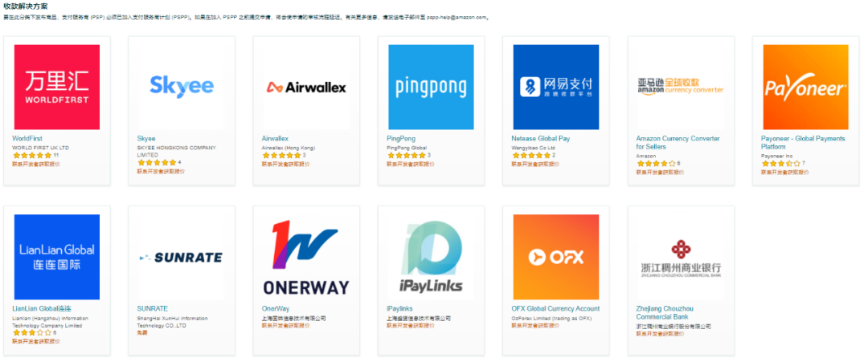868x362 pixels.
Task: Open the Amazon Currency Converter logo
Action: click(681, 87)
